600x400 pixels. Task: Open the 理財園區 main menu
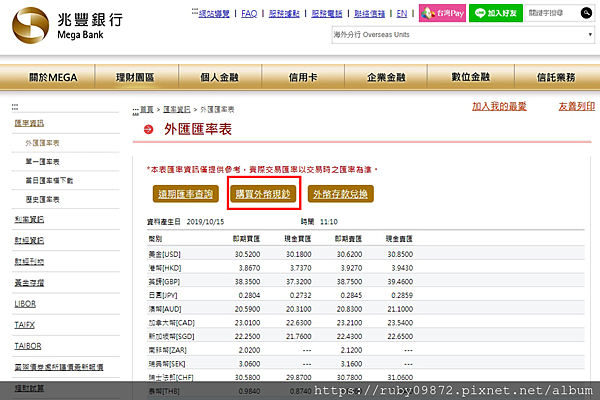pos(135,77)
